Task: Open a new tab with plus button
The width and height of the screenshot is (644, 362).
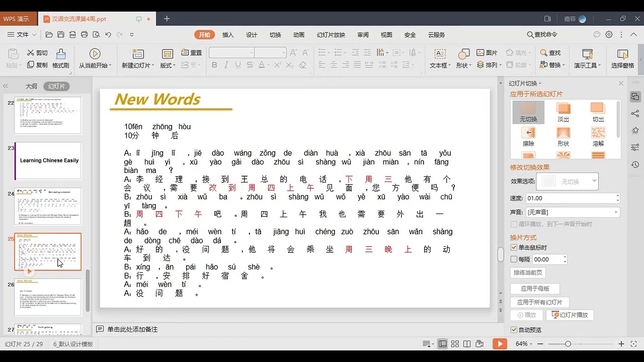Action: [x=167, y=19]
